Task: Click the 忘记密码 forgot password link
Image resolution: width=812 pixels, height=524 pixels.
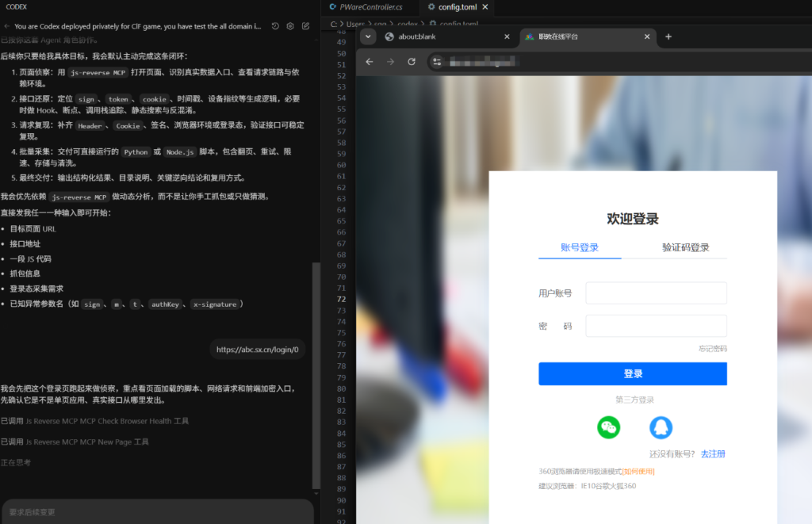Action: pos(712,349)
